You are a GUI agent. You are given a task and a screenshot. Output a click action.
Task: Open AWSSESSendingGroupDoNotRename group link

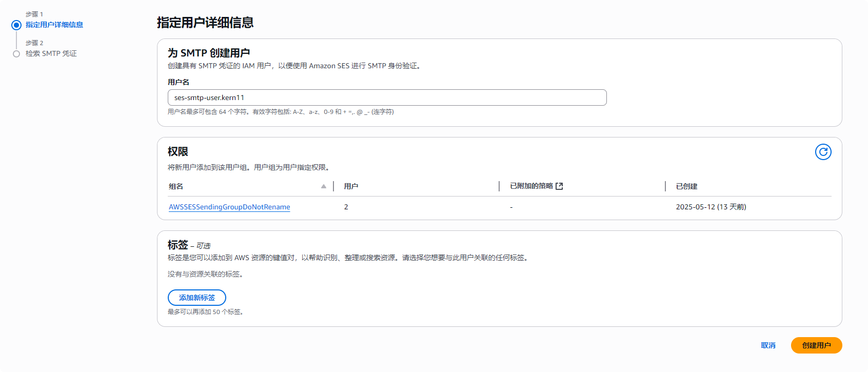point(229,207)
